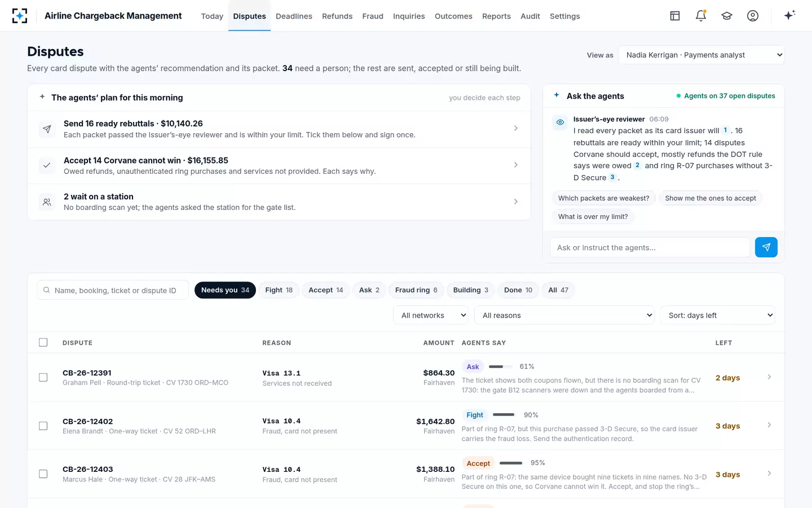
Task: Tick the checkbox for dispute CB-26-12391
Action: pyautogui.click(x=43, y=378)
